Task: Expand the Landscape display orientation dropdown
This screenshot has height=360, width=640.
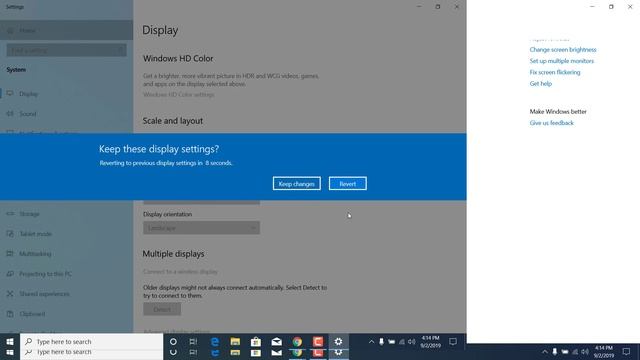Action: [x=201, y=228]
